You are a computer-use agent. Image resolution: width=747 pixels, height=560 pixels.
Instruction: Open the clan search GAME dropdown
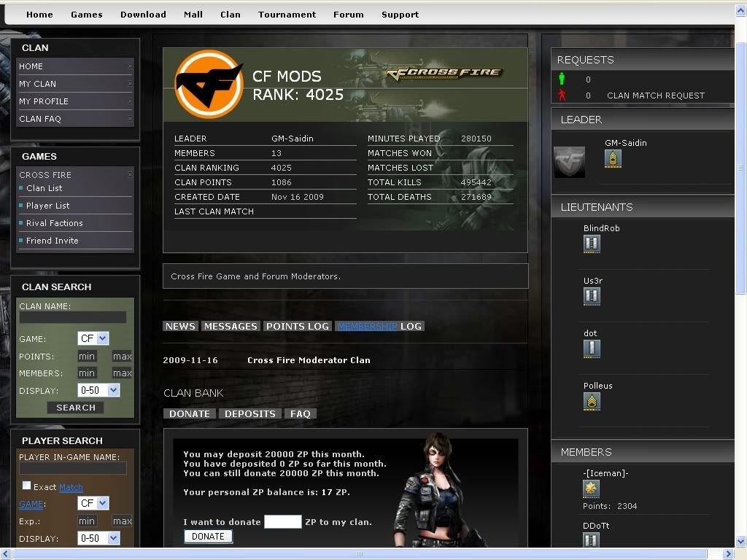coord(93,338)
